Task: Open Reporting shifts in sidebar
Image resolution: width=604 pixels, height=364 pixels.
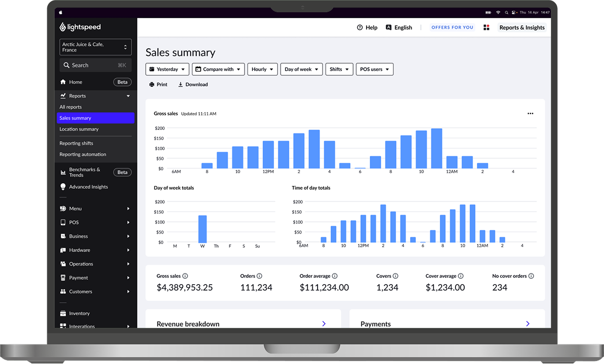Action: 76,143
